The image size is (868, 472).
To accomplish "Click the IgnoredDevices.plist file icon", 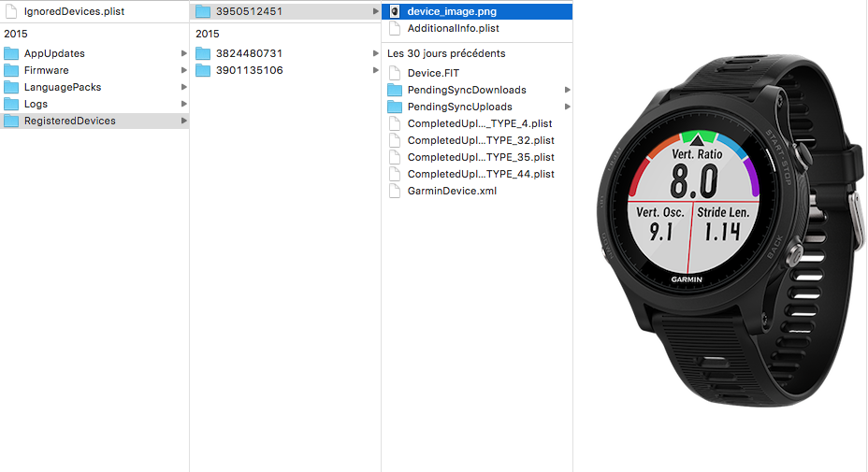I will click(x=11, y=11).
